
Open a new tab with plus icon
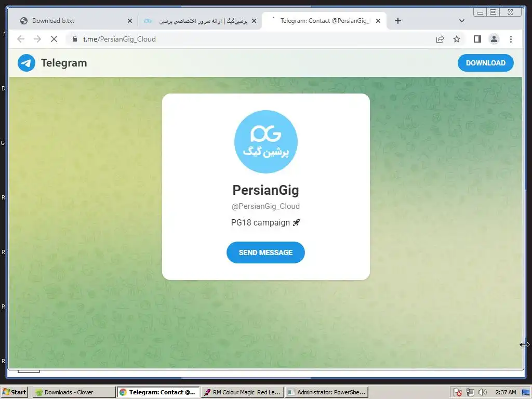pyautogui.click(x=398, y=21)
